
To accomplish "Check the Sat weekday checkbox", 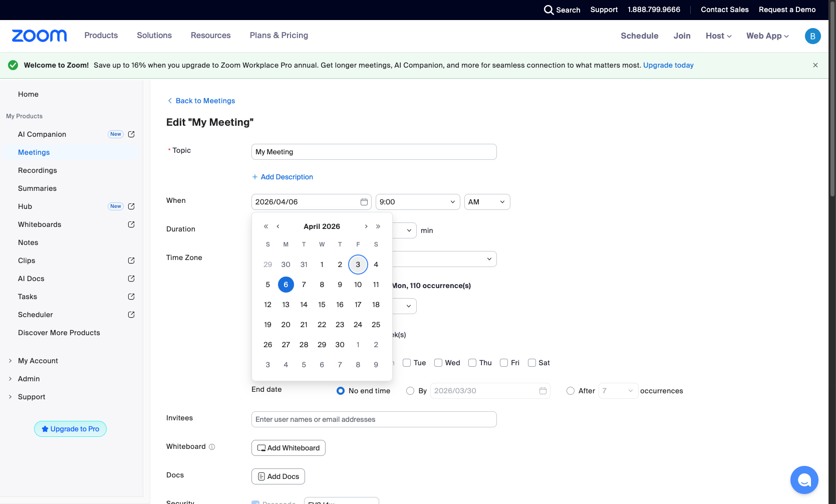I will point(532,363).
